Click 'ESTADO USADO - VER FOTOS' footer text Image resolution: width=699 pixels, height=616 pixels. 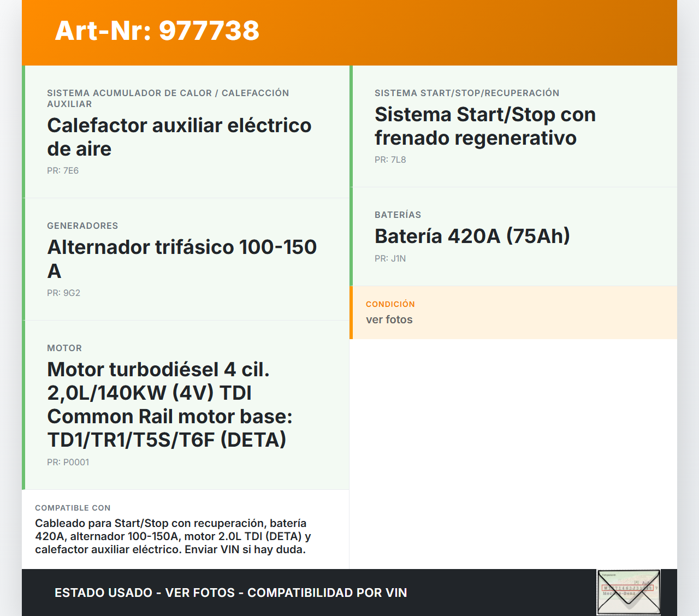point(231,593)
